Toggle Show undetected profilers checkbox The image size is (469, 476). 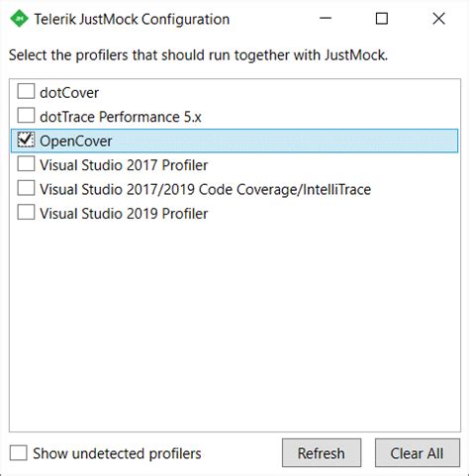click(x=19, y=453)
